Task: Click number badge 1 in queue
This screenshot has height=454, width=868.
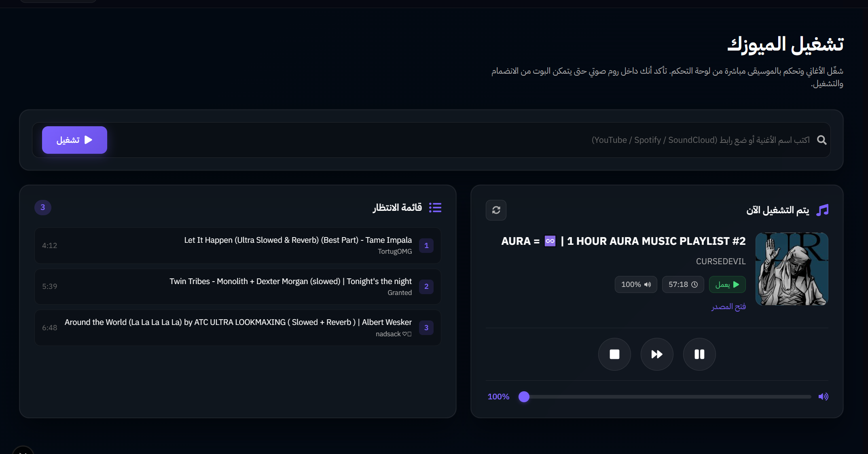Action: (426, 246)
